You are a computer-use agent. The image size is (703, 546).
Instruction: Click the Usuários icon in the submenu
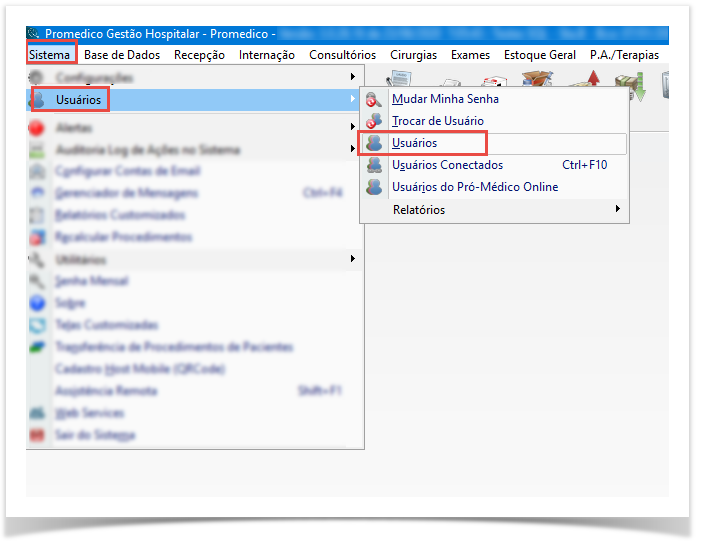[374, 143]
